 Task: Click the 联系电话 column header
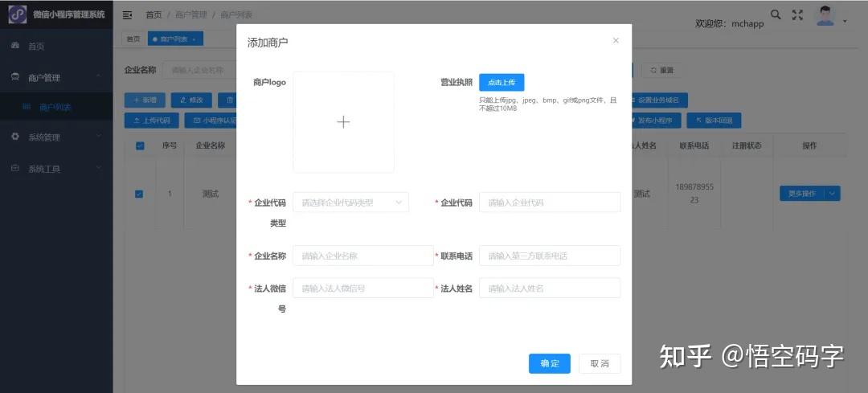point(694,146)
